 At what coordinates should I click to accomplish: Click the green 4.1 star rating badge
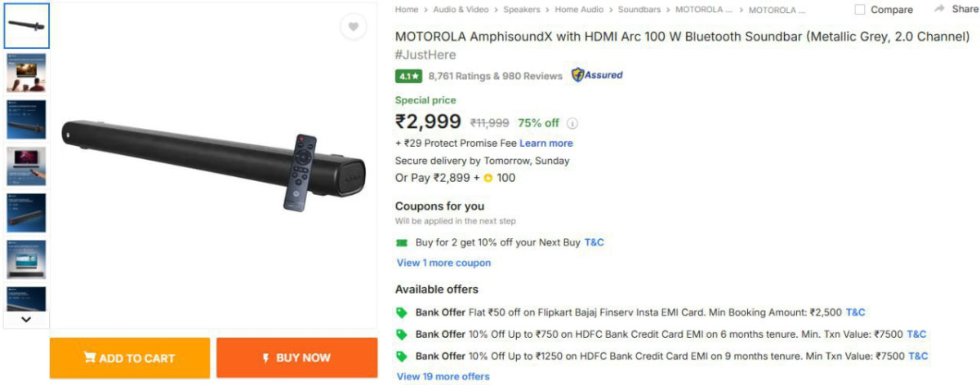(408, 76)
